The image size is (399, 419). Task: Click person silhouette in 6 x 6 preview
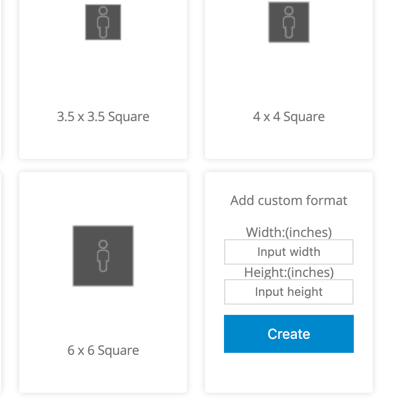click(x=103, y=256)
